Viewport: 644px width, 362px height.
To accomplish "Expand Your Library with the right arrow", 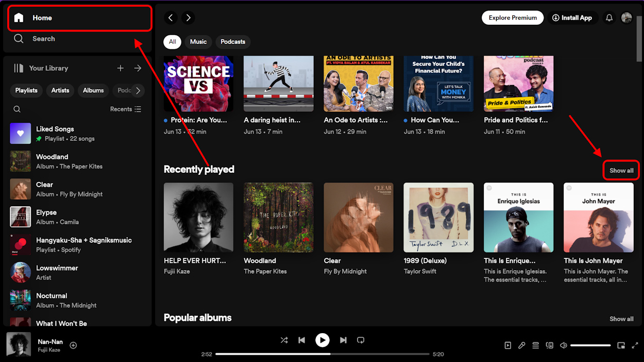I will [x=137, y=68].
